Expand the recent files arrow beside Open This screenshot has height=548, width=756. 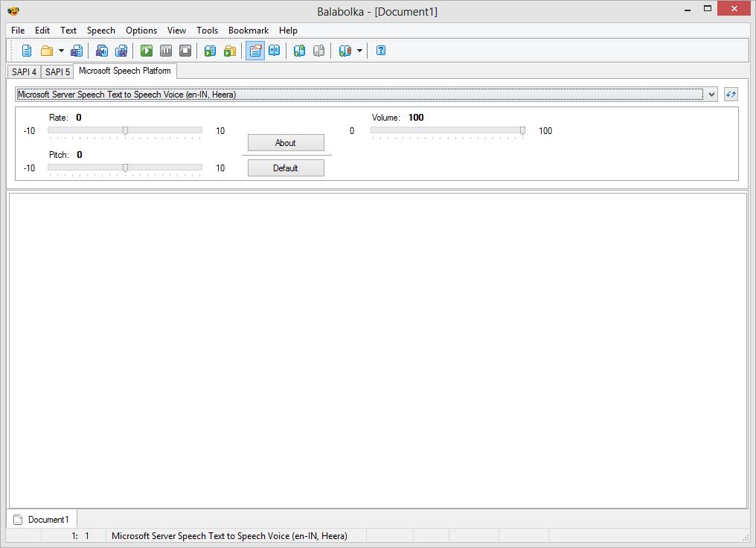tap(61, 51)
